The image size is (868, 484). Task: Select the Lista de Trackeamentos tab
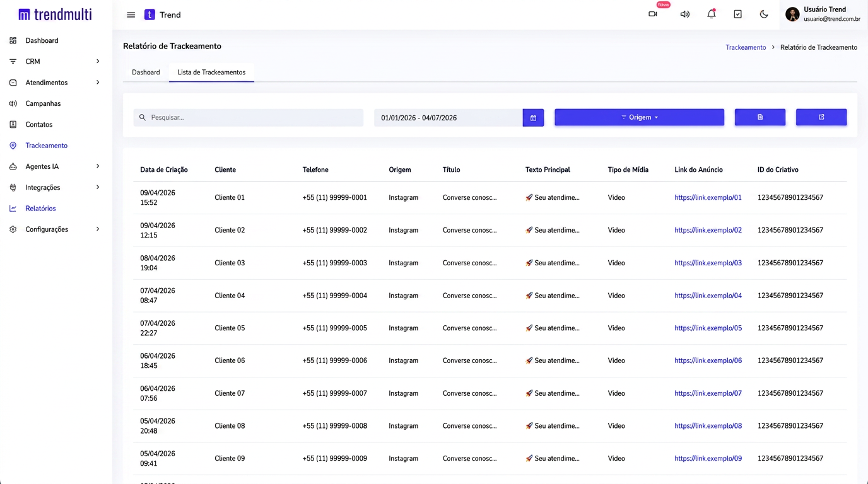(x=211, y=72)
